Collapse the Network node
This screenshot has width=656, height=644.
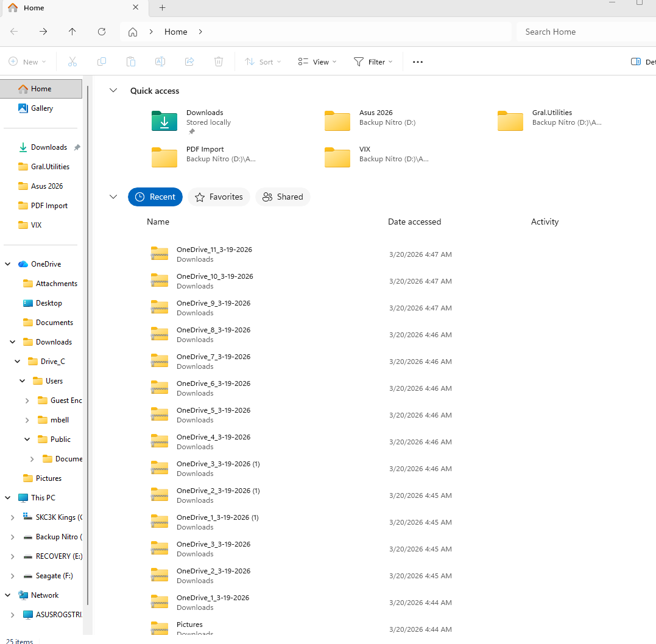[x=7, y=595]
